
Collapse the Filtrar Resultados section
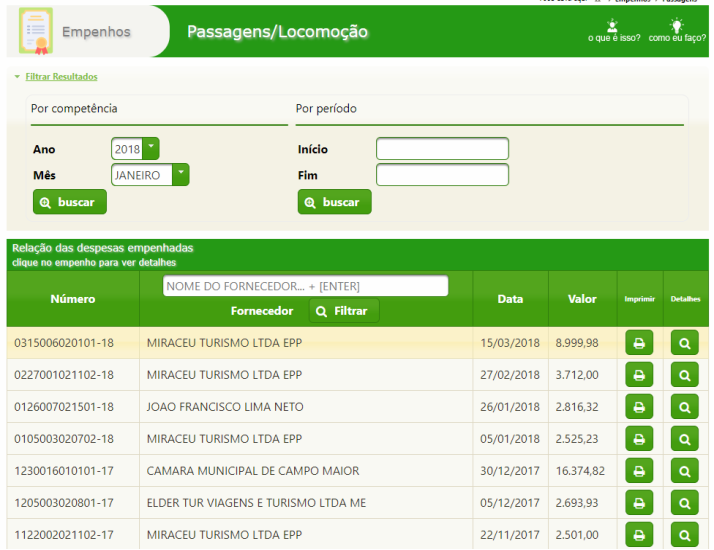54,77
